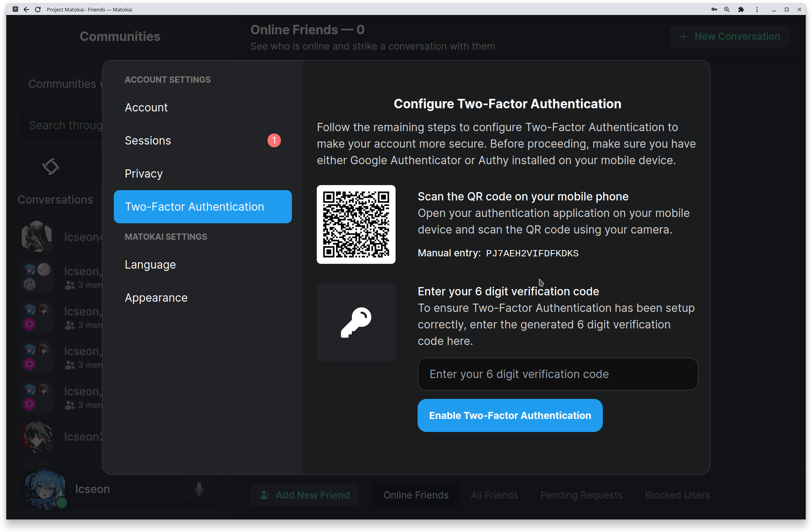The width and height of the screenshot is (812, 532).
Task: Switch to the Blocked Users tab
Action: point(677,495)
